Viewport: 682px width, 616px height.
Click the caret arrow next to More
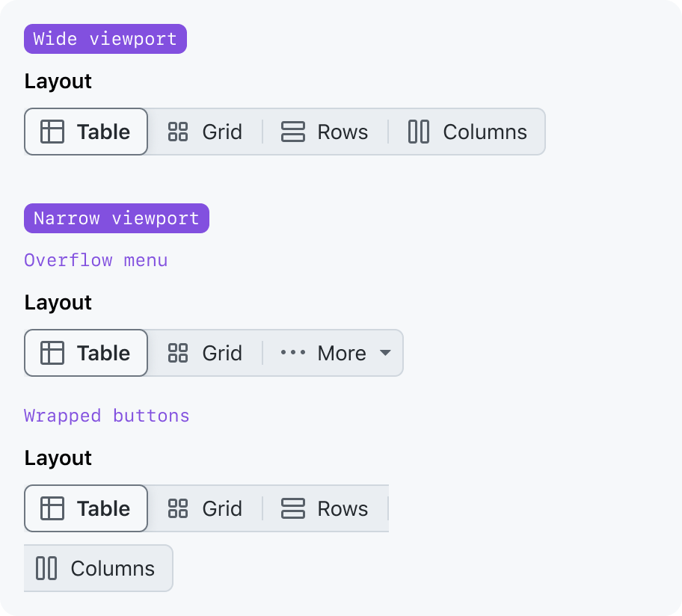click(x=385, y=353)
